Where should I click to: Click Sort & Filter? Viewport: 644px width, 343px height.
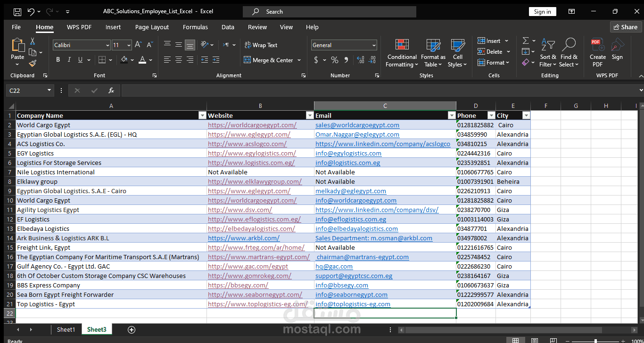548,53
